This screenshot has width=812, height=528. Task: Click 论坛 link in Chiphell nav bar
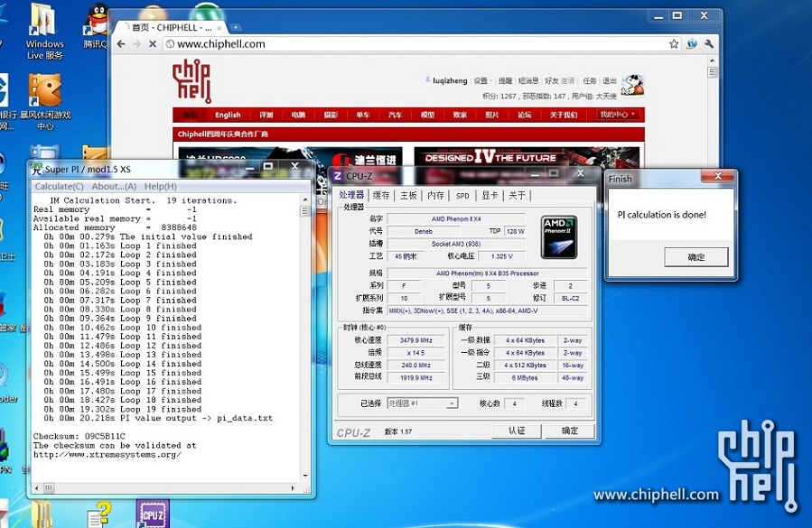click(525, 115)
